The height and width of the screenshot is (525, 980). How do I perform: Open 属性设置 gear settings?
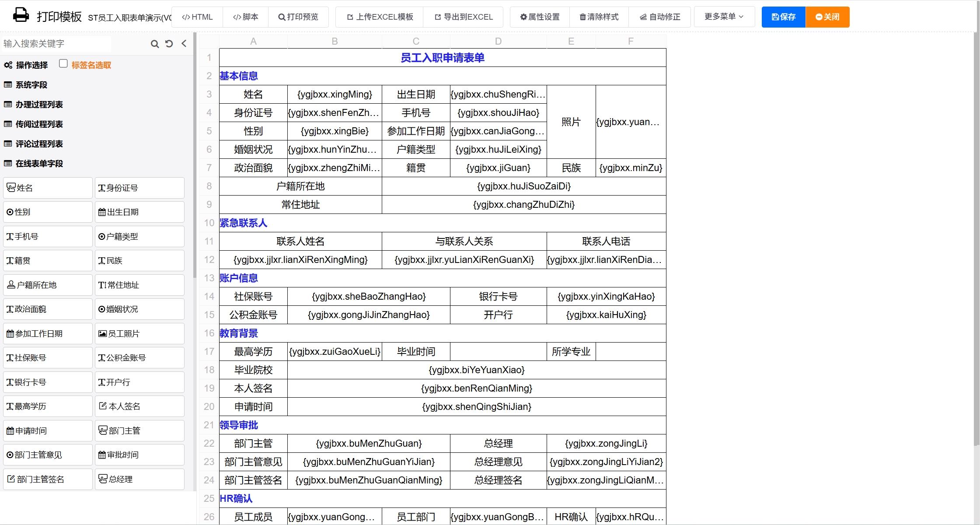540,17
